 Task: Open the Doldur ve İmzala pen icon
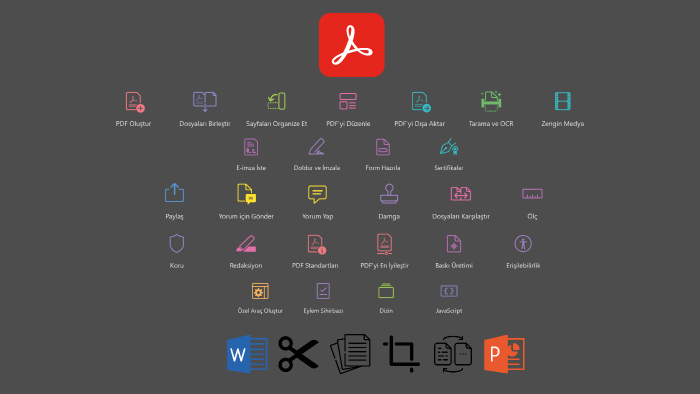[317, 147]
